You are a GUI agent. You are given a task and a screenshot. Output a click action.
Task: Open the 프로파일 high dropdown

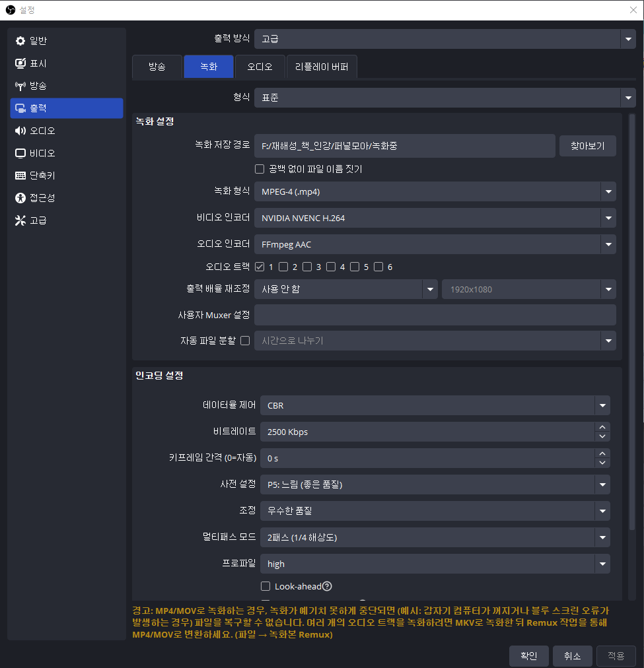coord(435,564)
